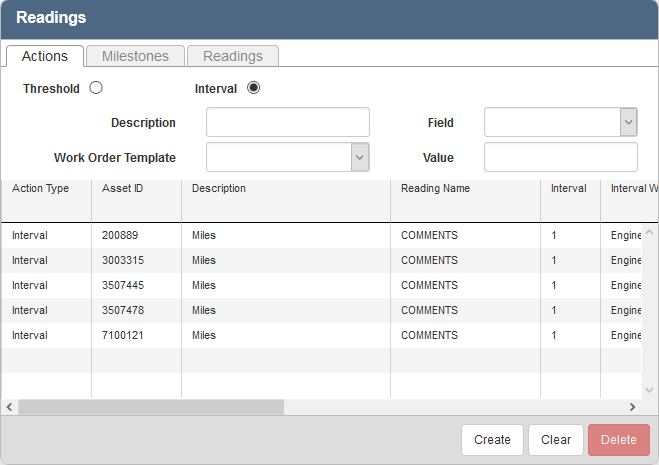Click the horizontal scrollbar thumb

150,407
